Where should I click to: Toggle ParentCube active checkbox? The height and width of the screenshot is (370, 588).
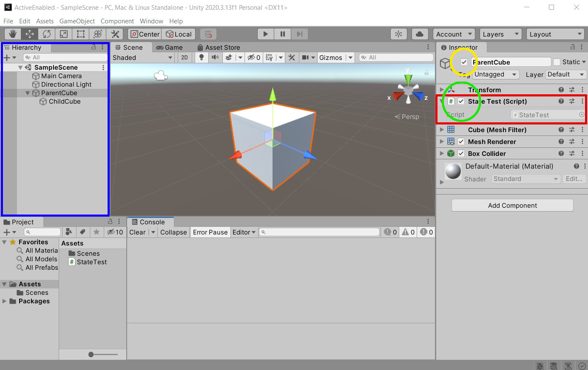coord(464,62)
